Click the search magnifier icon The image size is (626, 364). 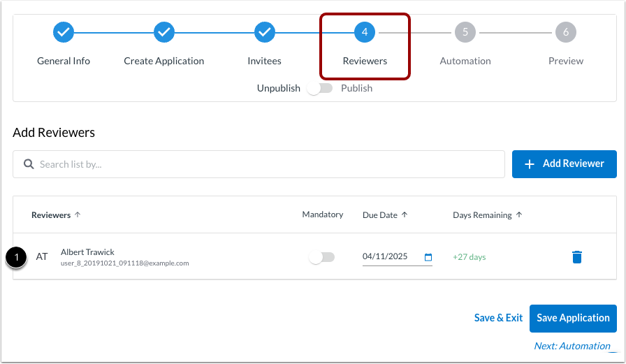coord(29,164)
